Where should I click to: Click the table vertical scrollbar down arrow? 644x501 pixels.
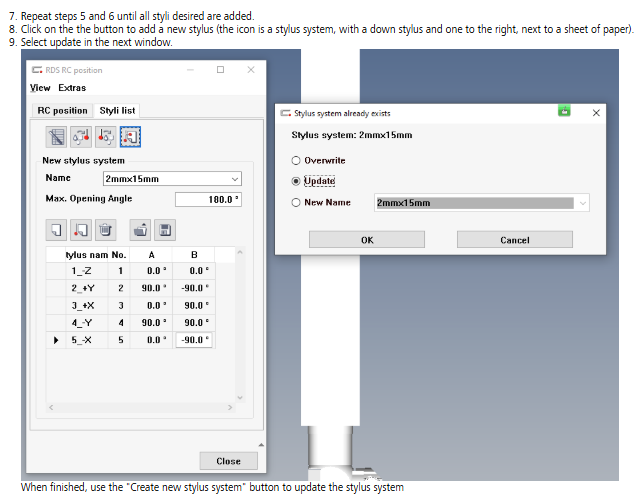click(240, 398)
